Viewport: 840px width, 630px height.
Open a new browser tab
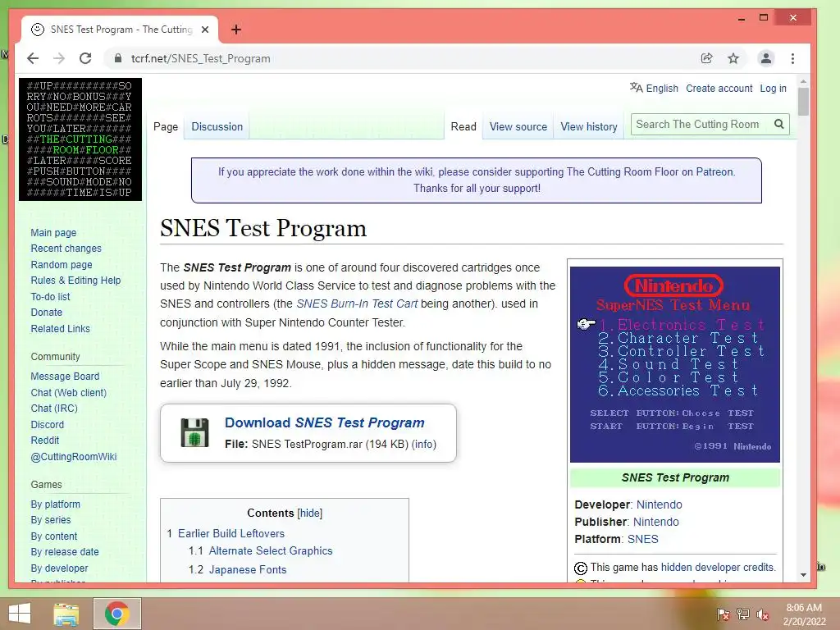click(x=236, y=30)
